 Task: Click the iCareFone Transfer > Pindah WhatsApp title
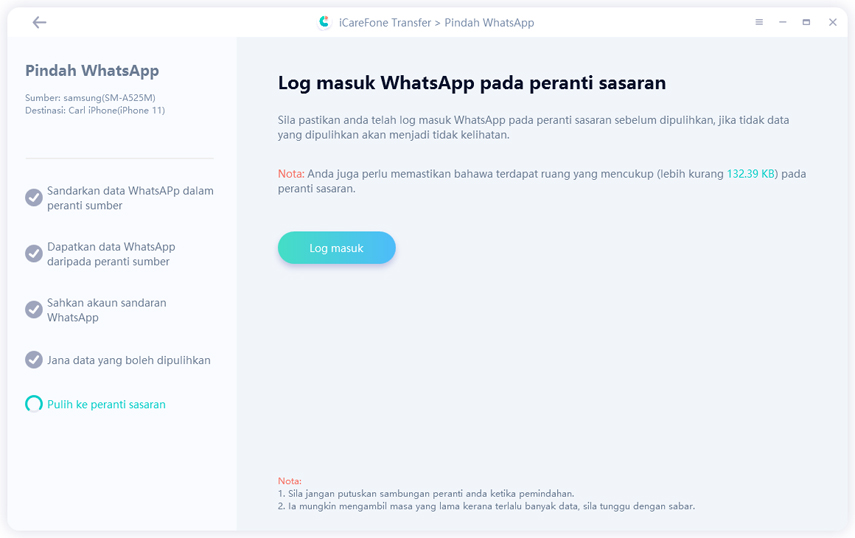[x=438, y=23]
